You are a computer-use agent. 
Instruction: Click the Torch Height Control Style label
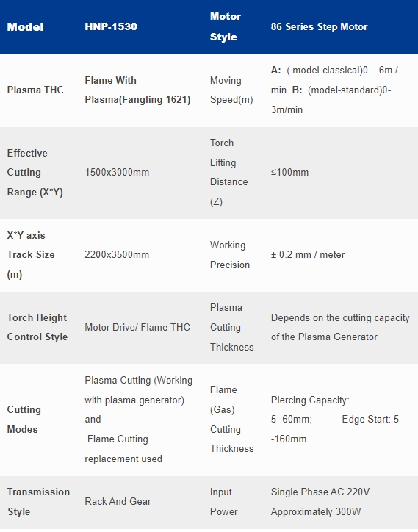pos(37,328)
